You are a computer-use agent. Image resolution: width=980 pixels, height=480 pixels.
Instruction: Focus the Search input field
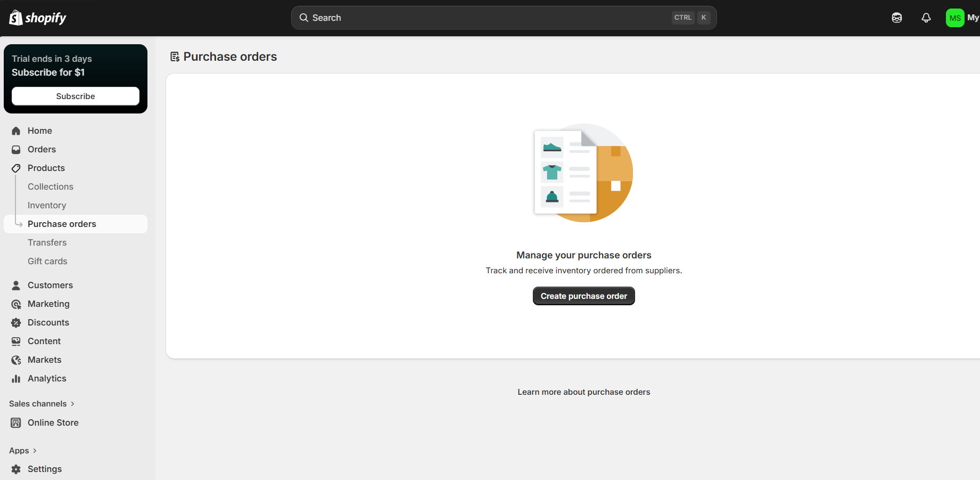504,18
